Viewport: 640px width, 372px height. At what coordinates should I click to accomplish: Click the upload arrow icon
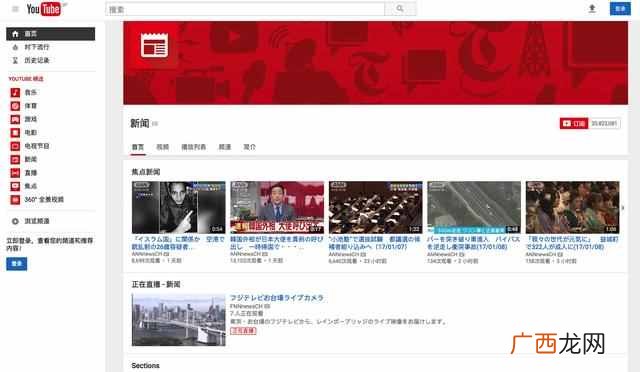(592, 9)
